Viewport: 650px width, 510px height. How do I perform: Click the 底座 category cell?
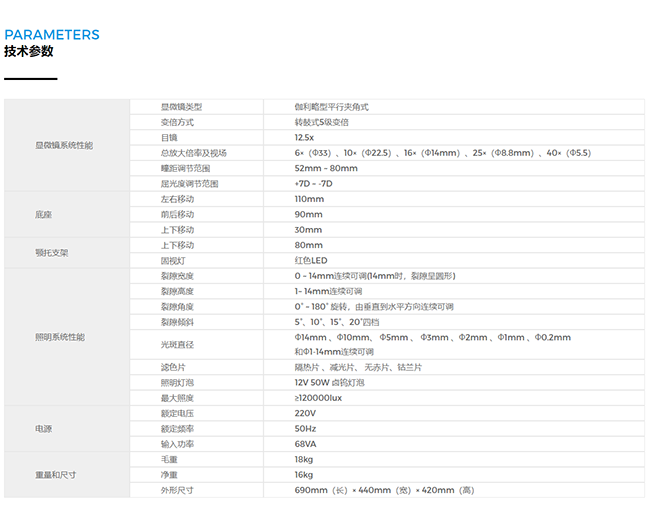(x=44, y=215)
